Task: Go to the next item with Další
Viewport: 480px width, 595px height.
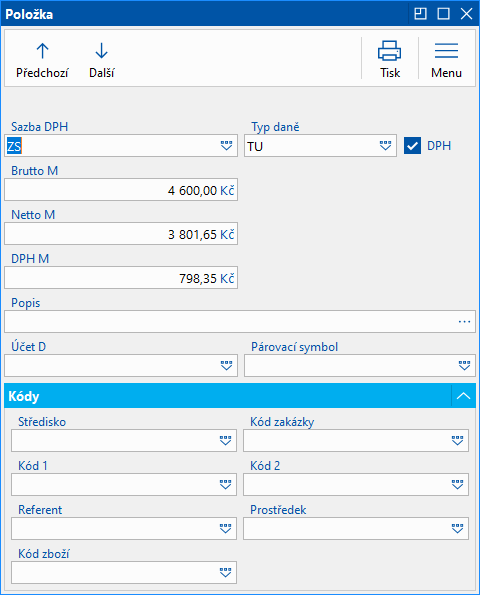Action: click(101, 60)
